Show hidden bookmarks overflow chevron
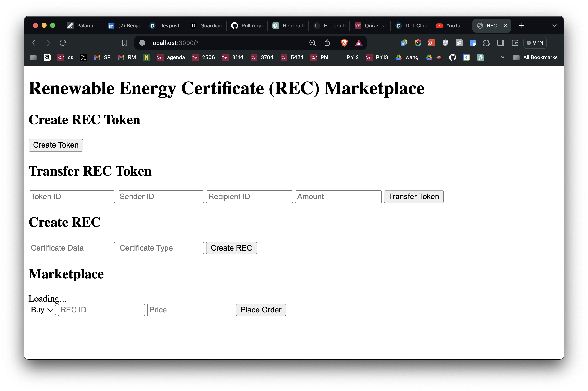588x391 pixels. point(503,57)
